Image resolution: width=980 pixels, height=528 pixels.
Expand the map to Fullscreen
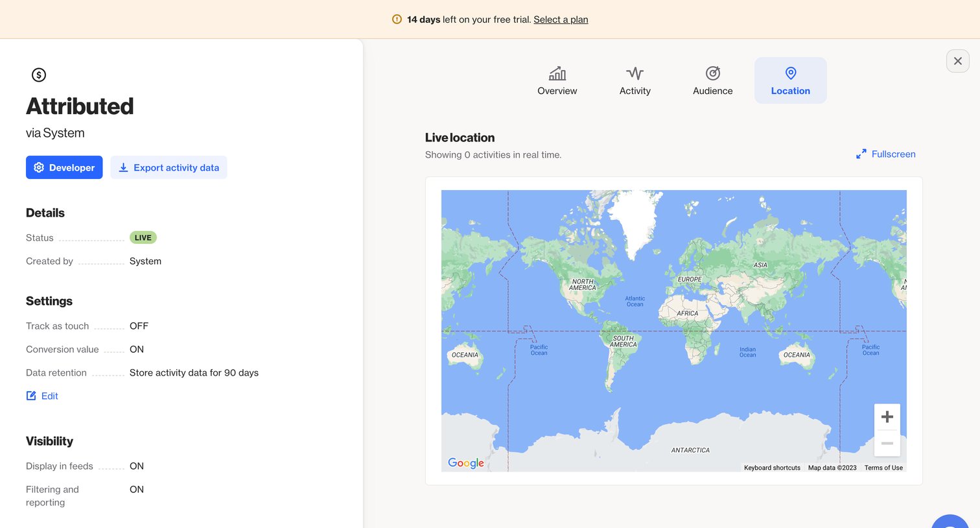click(x=886, y=154)
